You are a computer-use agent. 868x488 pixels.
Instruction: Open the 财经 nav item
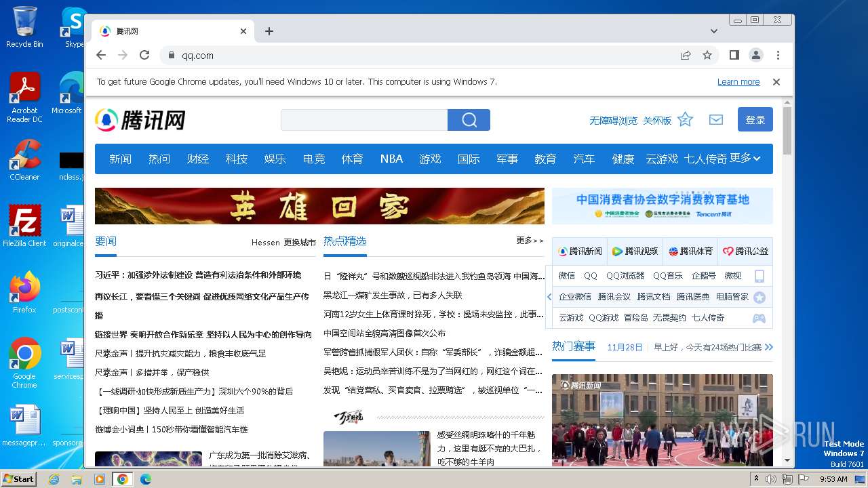197,159
